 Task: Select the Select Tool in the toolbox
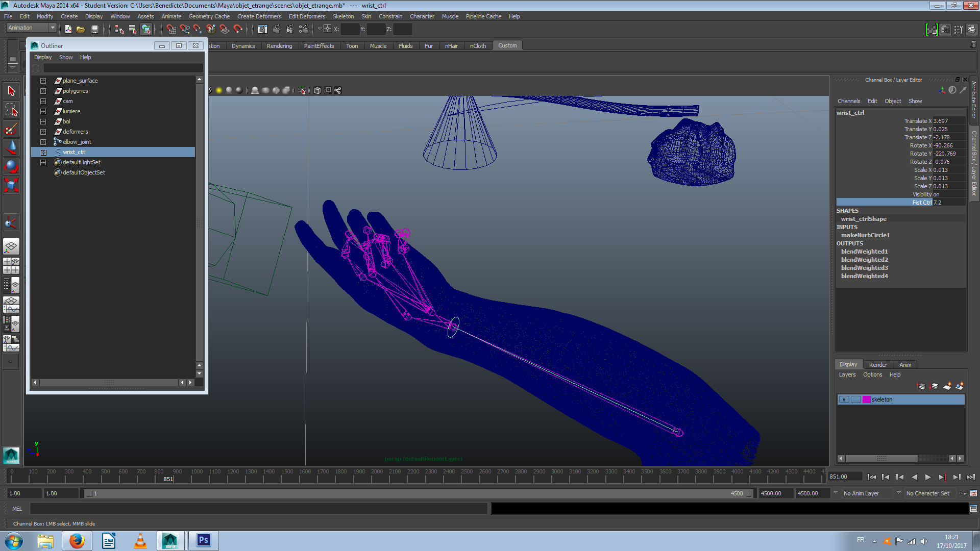click(x=11, y=90)
